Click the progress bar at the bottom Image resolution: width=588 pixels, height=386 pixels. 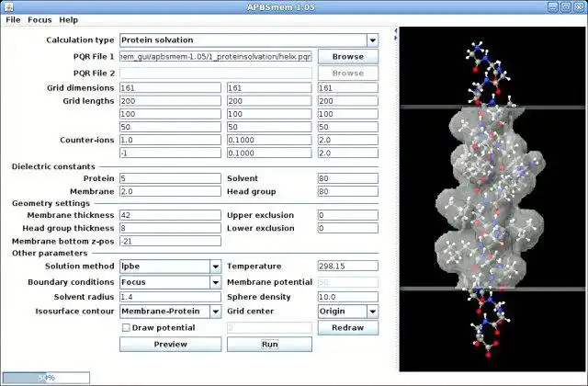tap(46, 377)
